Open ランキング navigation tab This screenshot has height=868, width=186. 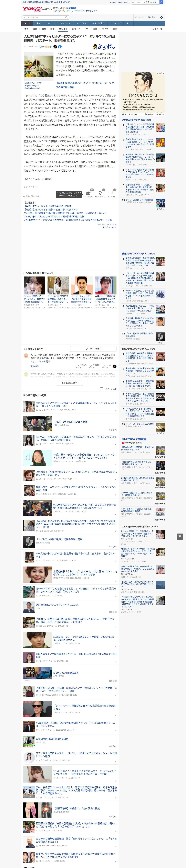coord(115,24)
